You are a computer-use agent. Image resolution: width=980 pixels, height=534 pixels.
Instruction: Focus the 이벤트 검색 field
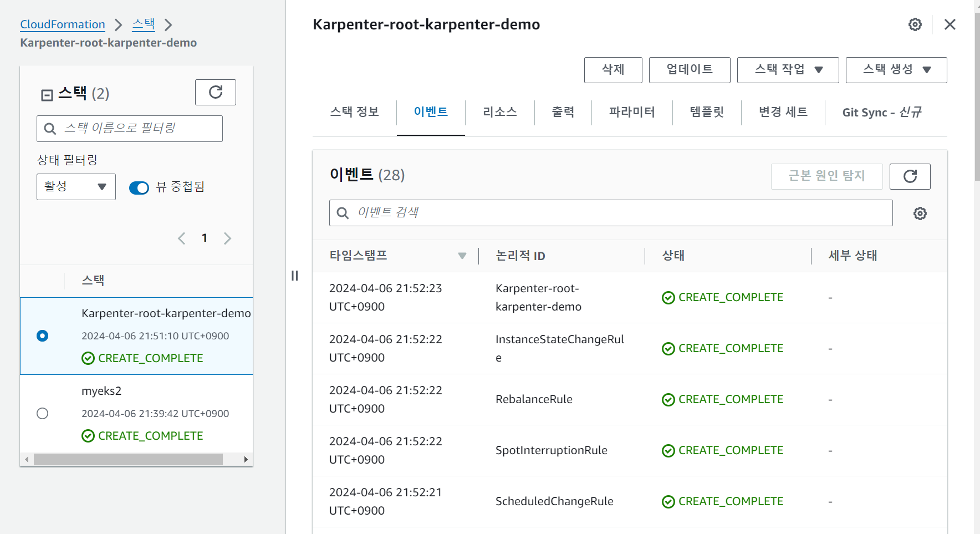611,213
